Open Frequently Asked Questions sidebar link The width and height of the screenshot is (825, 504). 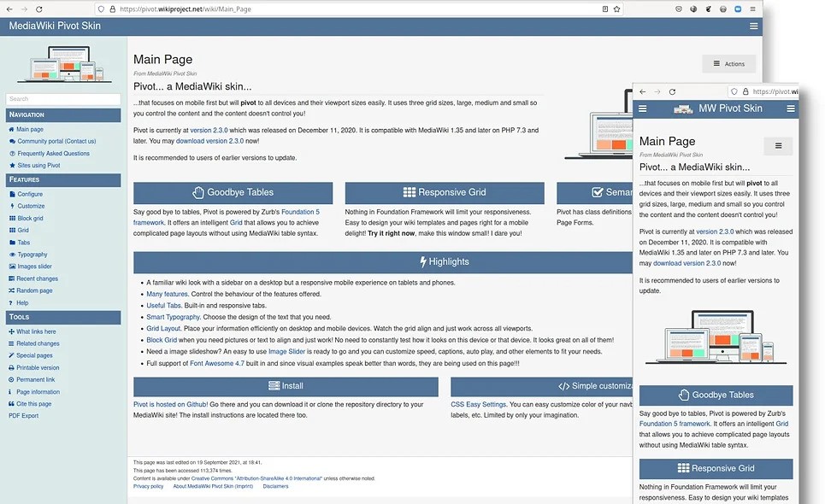(53, 154)
